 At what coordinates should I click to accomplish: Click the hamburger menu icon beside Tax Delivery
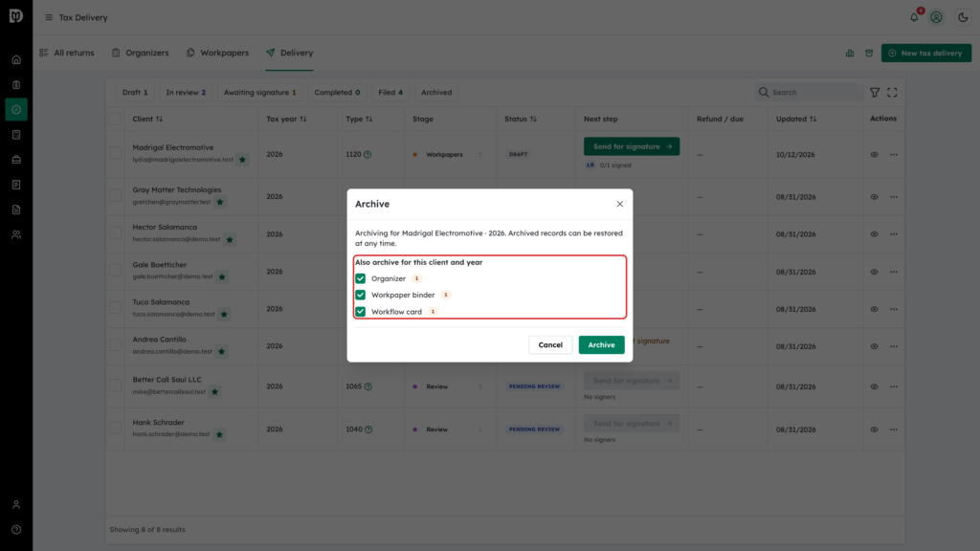49,17
